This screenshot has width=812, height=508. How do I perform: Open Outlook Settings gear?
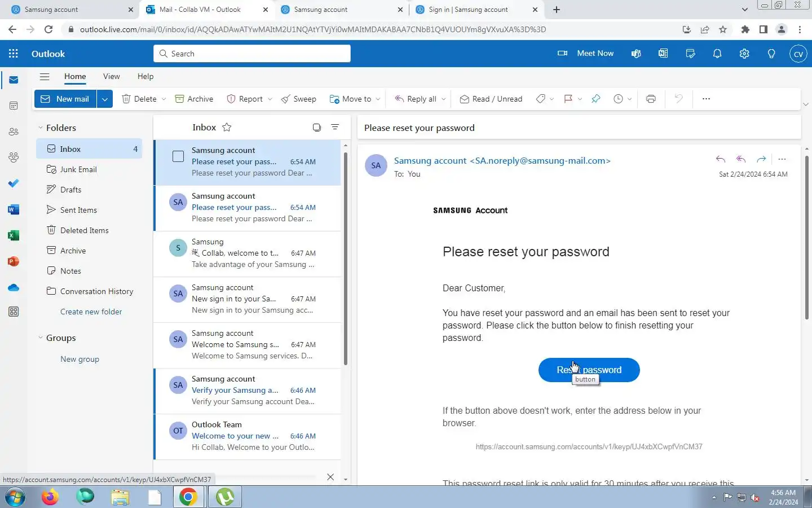tap(744, 54)
